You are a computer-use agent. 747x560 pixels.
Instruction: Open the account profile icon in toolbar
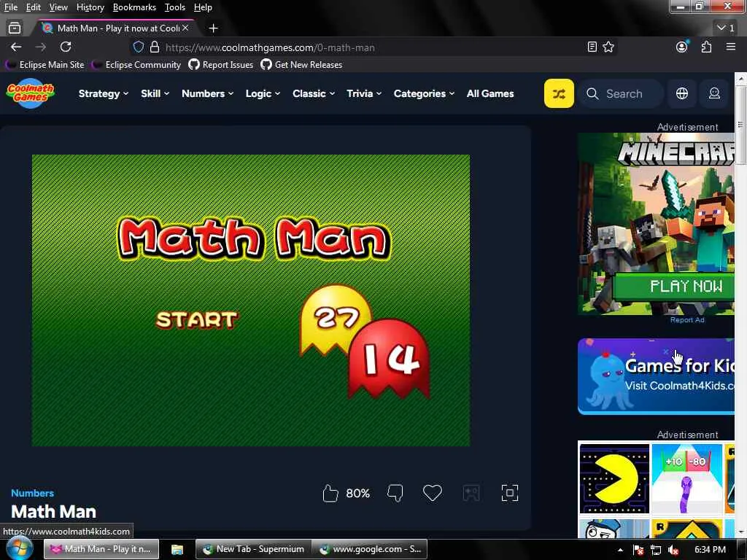[x=682, y=47]
